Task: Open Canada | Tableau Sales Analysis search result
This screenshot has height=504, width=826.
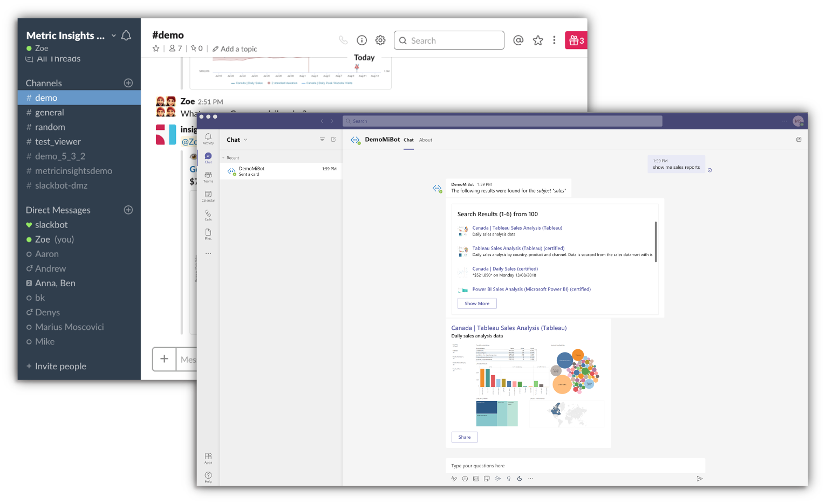Action: (517, 228)
